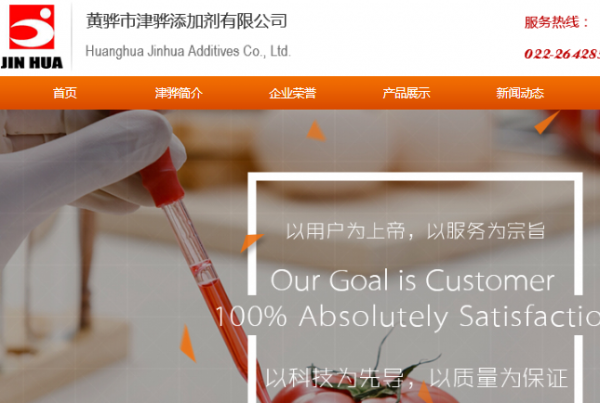Click the orange triangle beside the 以用户为上帝 slogan
This screenshot has height=403, width=600.
(x=251, y=242)
